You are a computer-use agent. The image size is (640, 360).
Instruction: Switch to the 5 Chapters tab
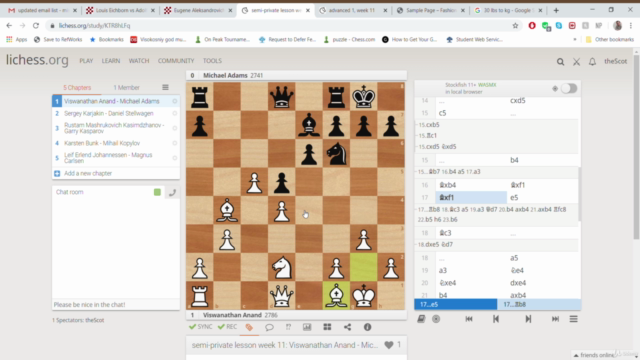(77, 88)
